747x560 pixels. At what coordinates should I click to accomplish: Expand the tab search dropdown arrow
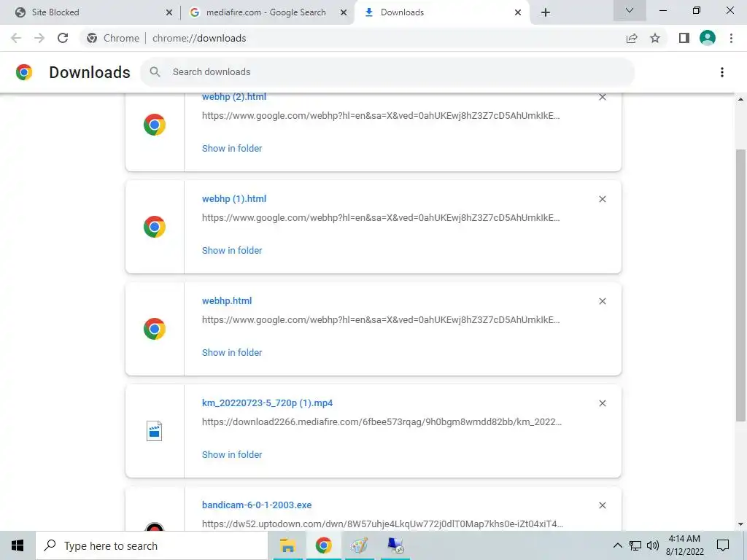pyautogui.click(x=630, y=10)
